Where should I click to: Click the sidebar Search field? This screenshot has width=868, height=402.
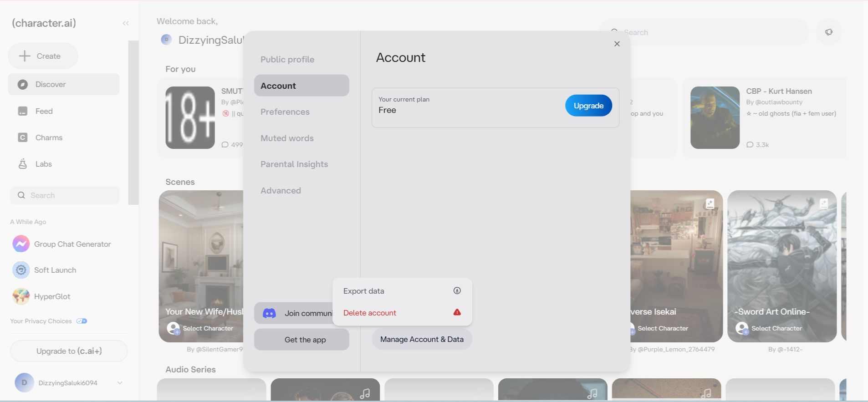tap(65, 195)
